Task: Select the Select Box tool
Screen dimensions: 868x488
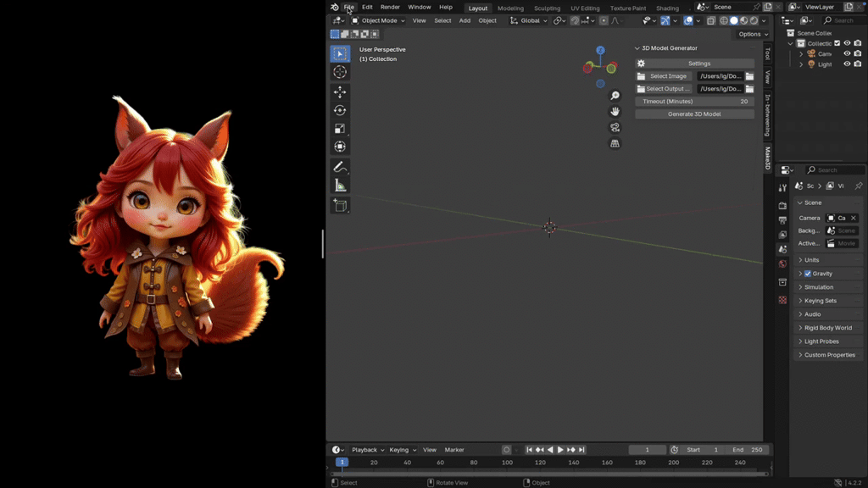Action: point(340,53)
